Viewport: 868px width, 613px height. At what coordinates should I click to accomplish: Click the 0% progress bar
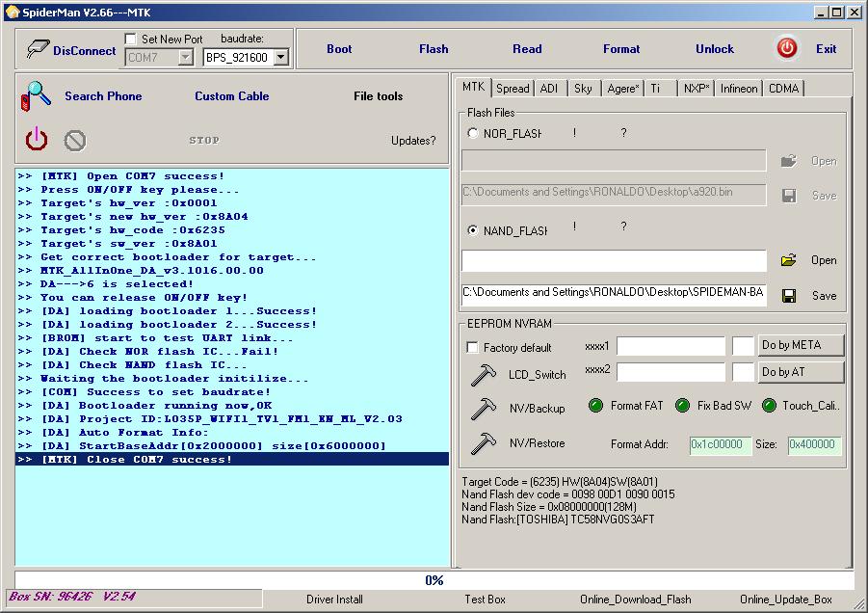pyautogui.click(x=434, y=580)
